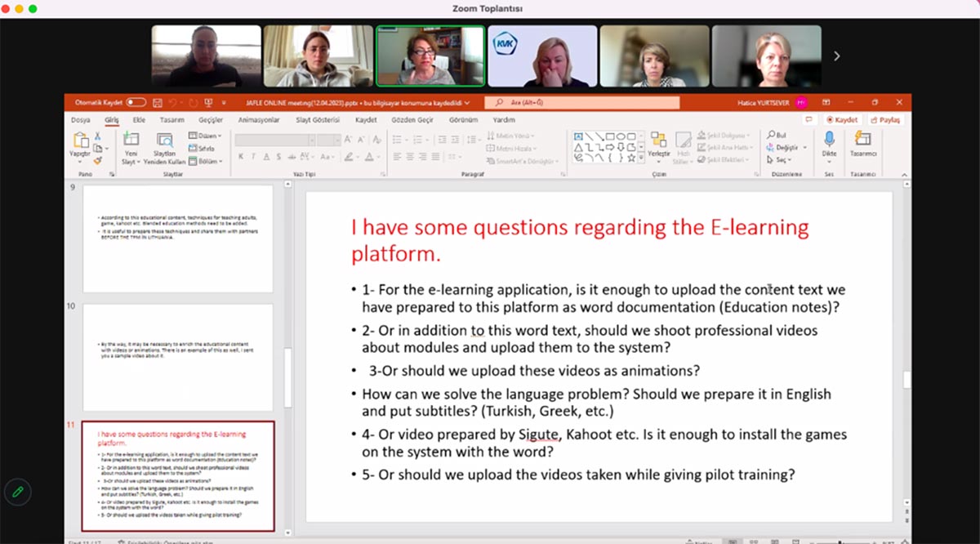
Task: Click the green annotation pencil icon
Action: [17, 492]
